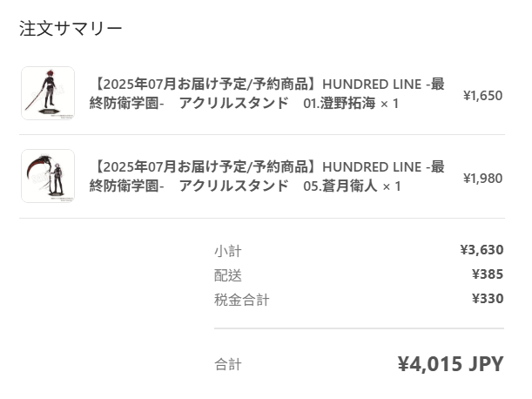Click the 蒼月衛人 acrylic stand thumbnail
This screenshot has width=532, height=399.
pos(48,176)
